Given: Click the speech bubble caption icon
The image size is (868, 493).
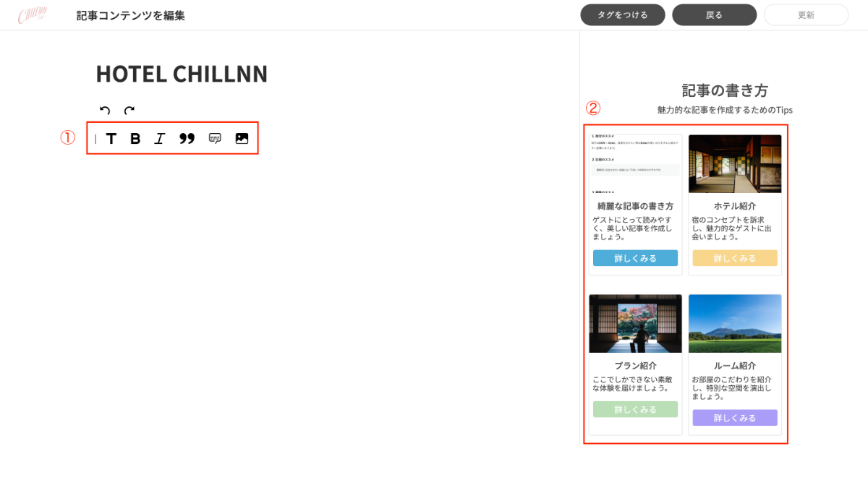Looking at the screenshot, I should click(215, 139).
